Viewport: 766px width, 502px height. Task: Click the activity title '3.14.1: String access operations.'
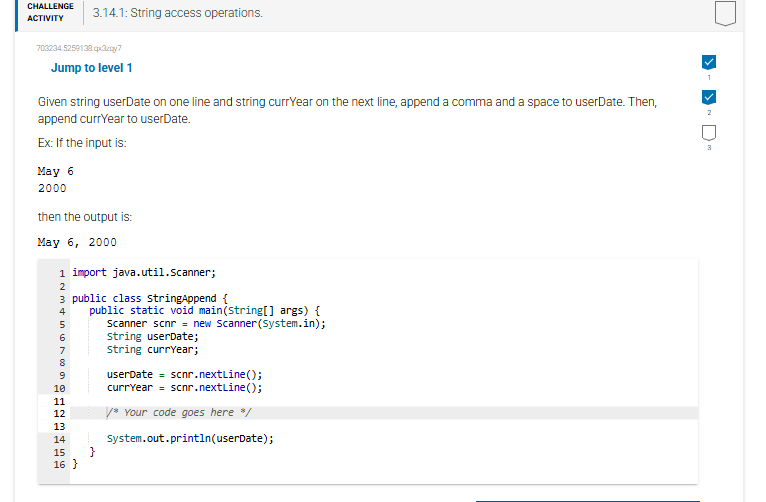178,13
